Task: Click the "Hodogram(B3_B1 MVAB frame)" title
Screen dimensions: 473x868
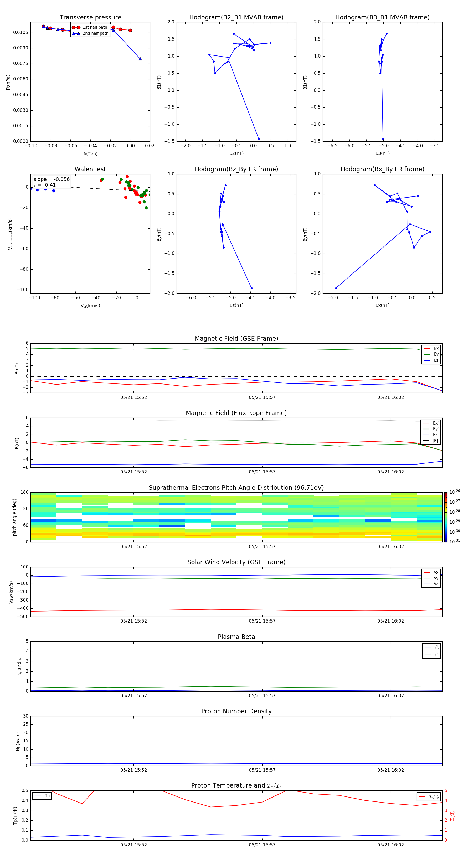Action: coord(382,18)
